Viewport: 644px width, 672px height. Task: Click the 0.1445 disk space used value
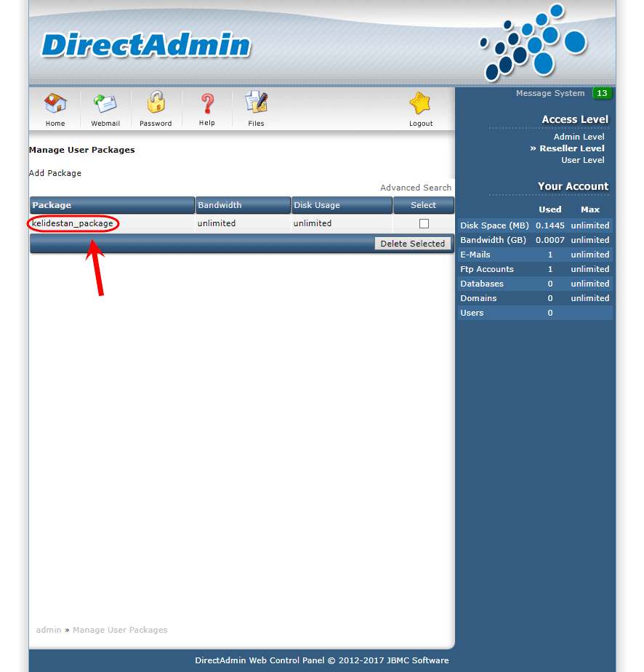coord(550,225)
